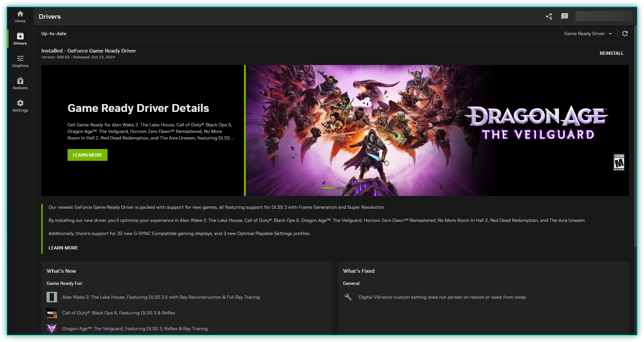Click the Digital Vibrance fix description

click(x=442, y=297)
